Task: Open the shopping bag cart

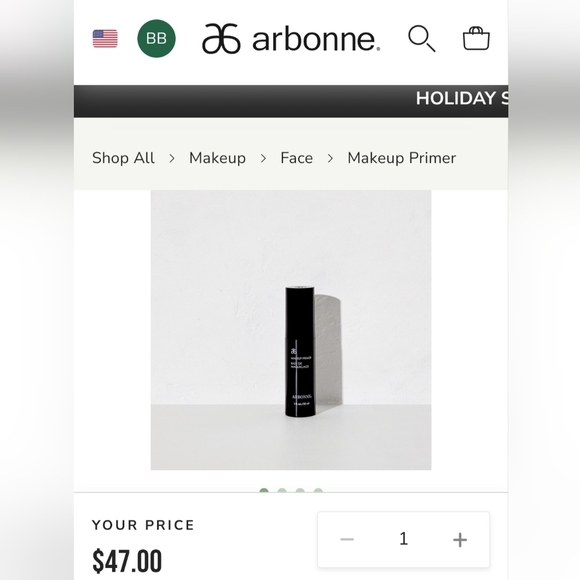Action: click(476, 38)
